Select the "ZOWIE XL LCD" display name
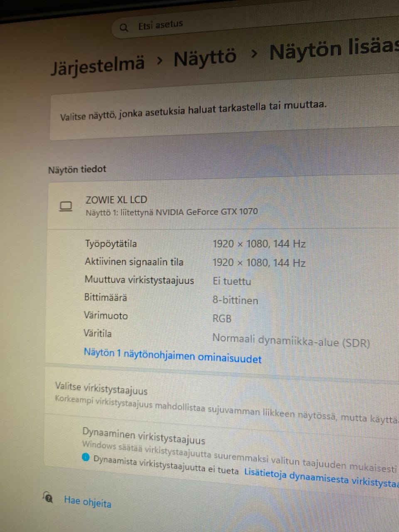This screenshot has width=399, height=532. coord(116,199)
